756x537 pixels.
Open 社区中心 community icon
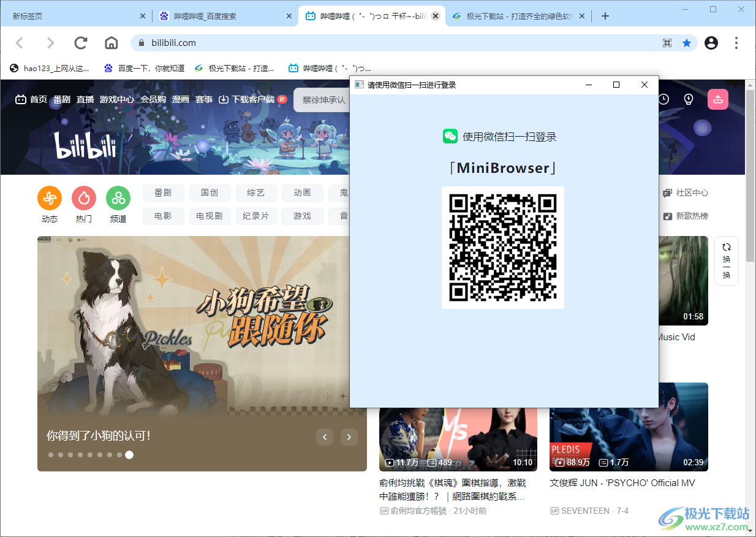667,192
